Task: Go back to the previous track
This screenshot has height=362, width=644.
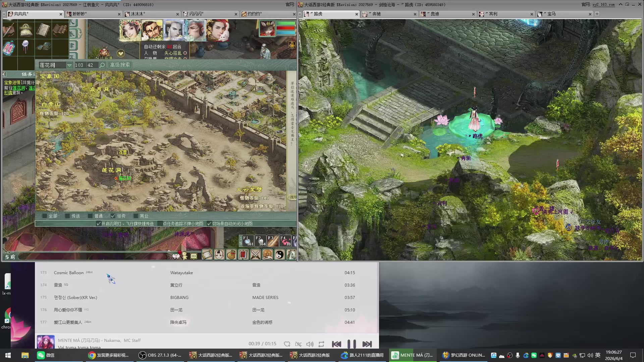Action: [336, 344]
